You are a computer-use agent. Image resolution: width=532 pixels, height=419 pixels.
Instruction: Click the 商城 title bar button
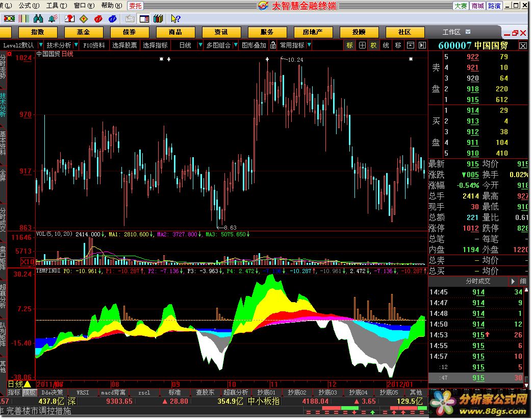point(478,6)
